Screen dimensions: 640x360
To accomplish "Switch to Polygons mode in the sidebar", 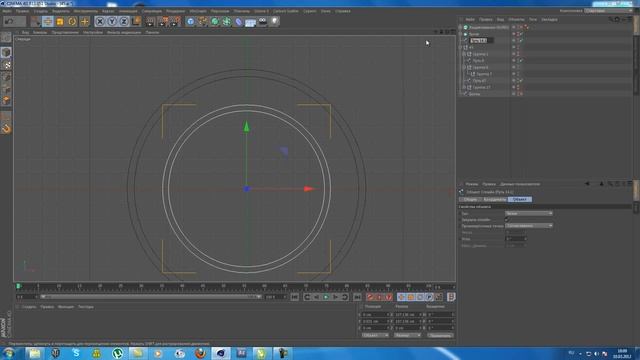I will (x=6, y=100).
